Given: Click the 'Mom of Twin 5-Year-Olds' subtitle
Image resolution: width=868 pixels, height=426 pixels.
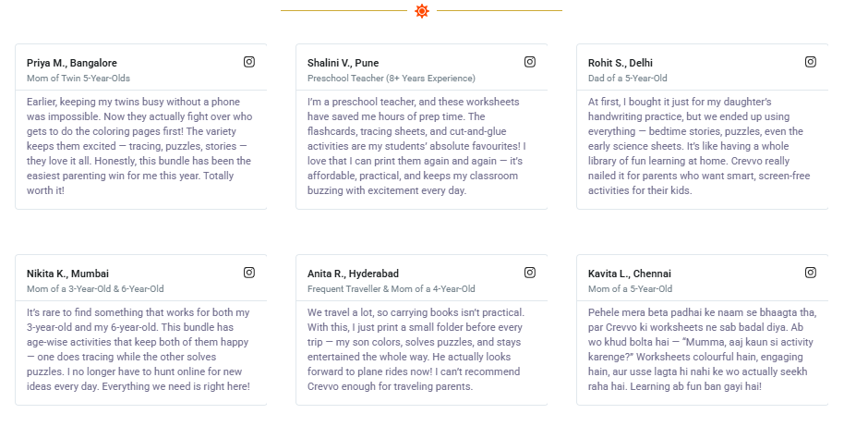Looking at the screenshot, I should click(x=78, y=79).
